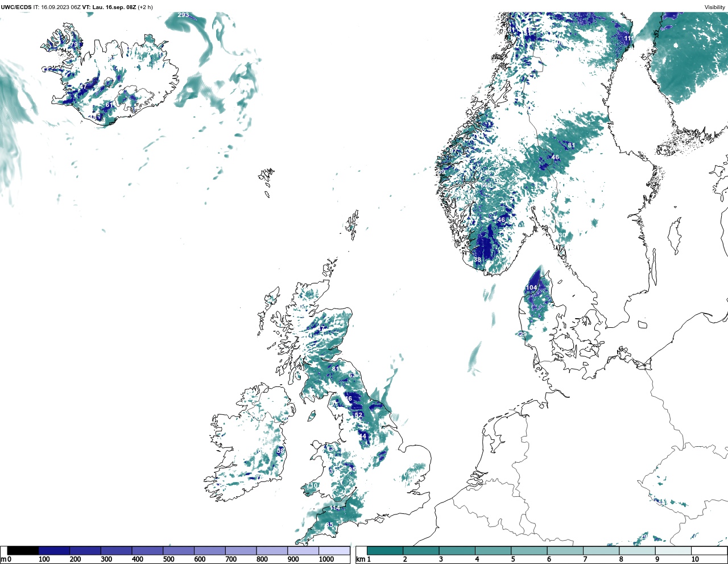Select the 5–6 km legend segment
This screenshot has width=728, height=564.
coord(529,550)
